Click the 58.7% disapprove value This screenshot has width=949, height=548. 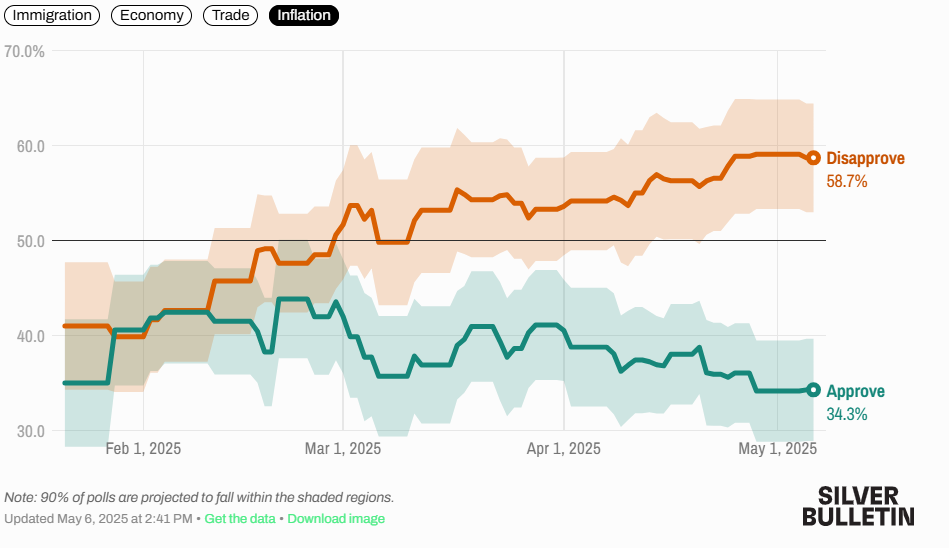coord(847,182)
